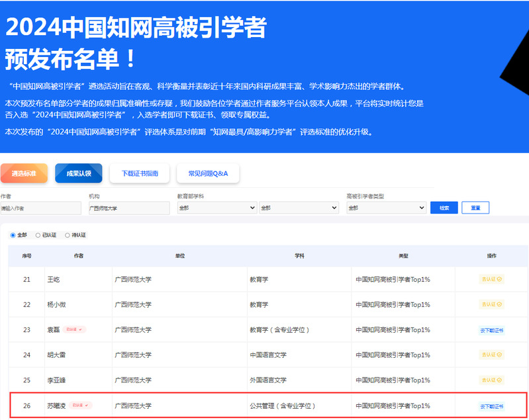Click 已认证 badge next to 袁磊
The width and height of the screenshot is (529, 420).
tap(74, 329)
